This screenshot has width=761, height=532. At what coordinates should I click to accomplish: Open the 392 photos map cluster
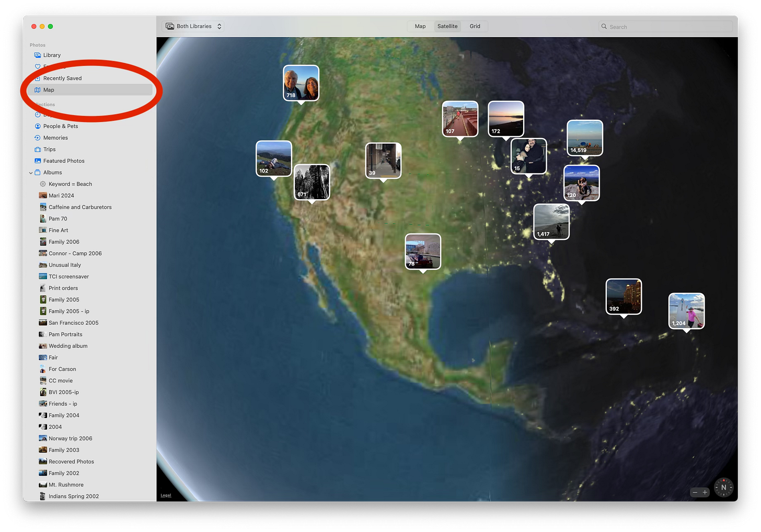pos(624,297)
